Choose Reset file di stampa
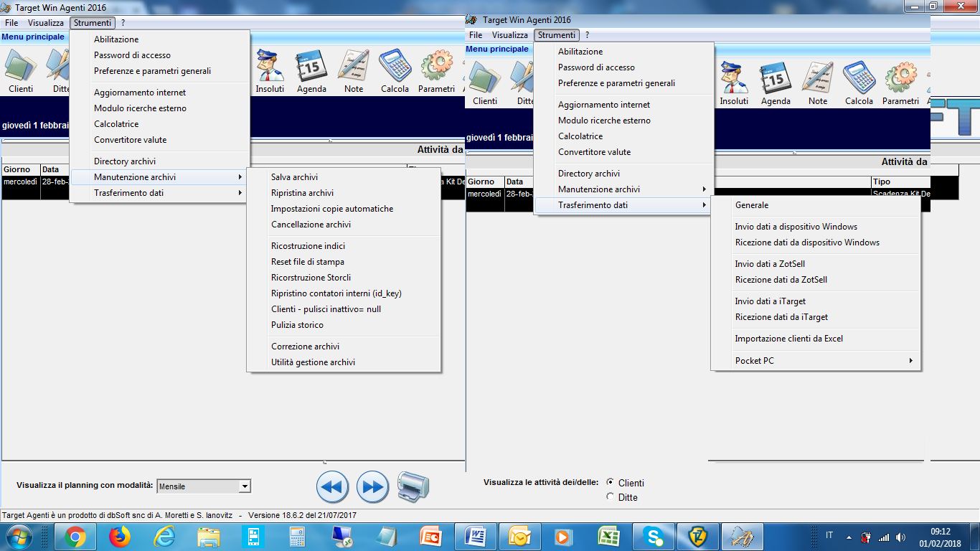The height and width of the screenshot is (551, 980). 344,262
